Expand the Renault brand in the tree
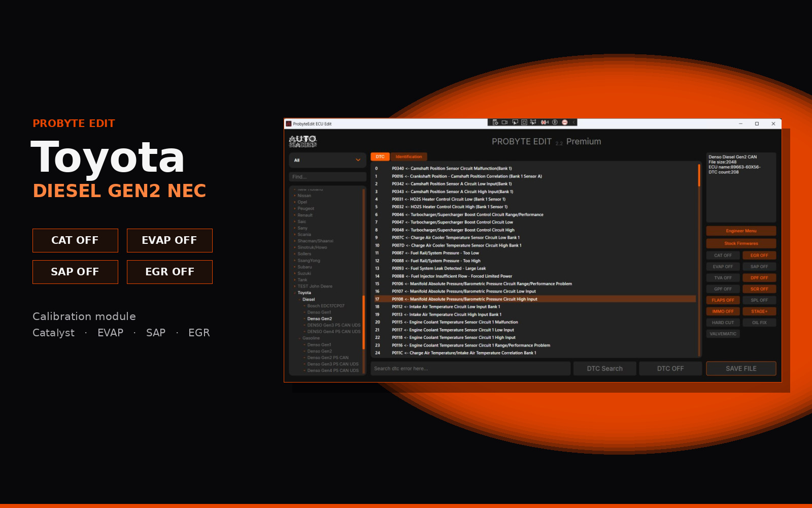The width and height of the screenshot is (812, 508). (x=295, y=215)
